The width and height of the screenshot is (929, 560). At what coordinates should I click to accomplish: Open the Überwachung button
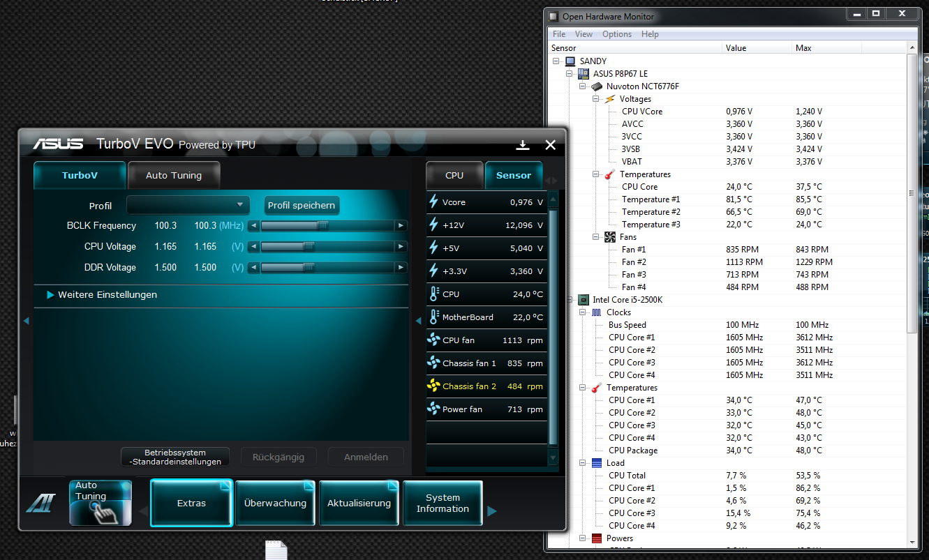click(275, 503)
